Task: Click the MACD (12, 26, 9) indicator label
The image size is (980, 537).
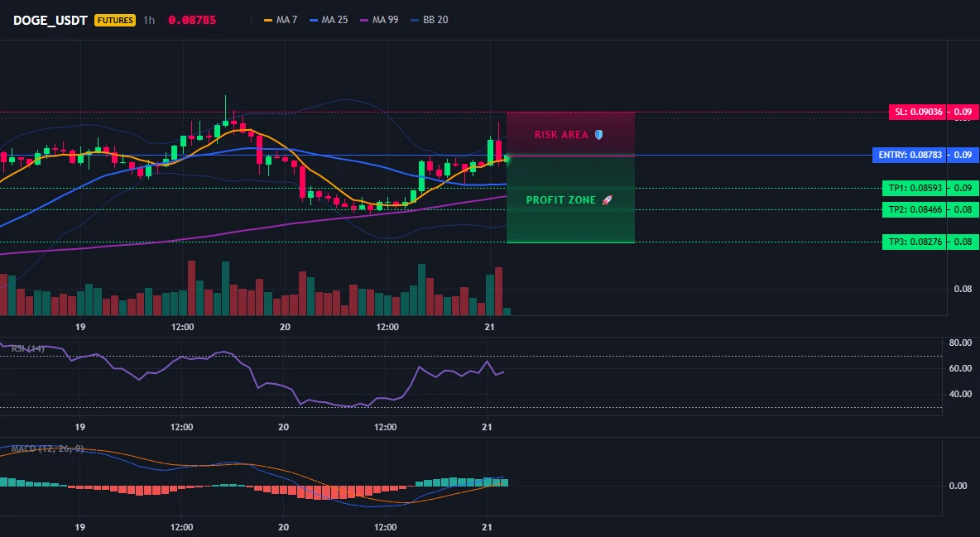Action: (x=47, y=448)
